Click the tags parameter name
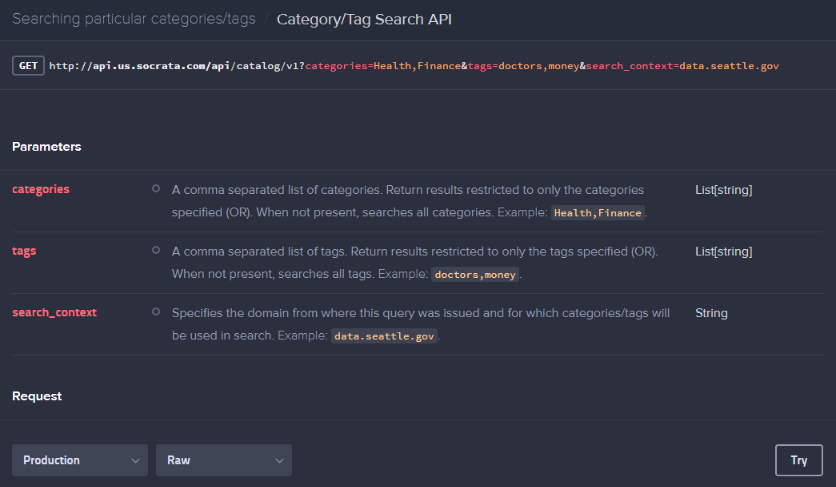This screenshot has width=836, height=487. (24, 251)
